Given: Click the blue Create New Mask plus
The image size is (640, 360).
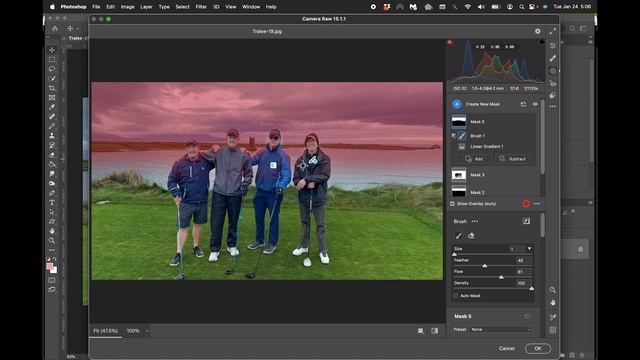Looking at the screenshot, I should 457,104.
